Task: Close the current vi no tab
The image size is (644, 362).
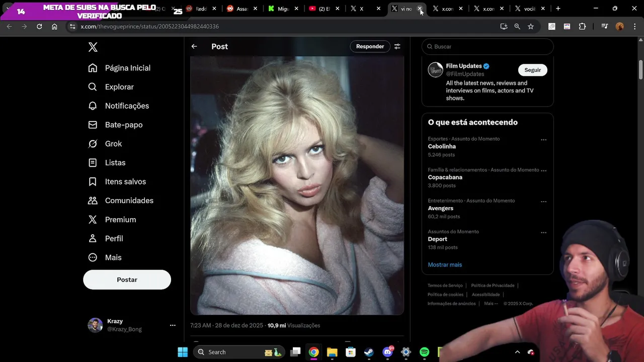Action: (x=420, y=9)
